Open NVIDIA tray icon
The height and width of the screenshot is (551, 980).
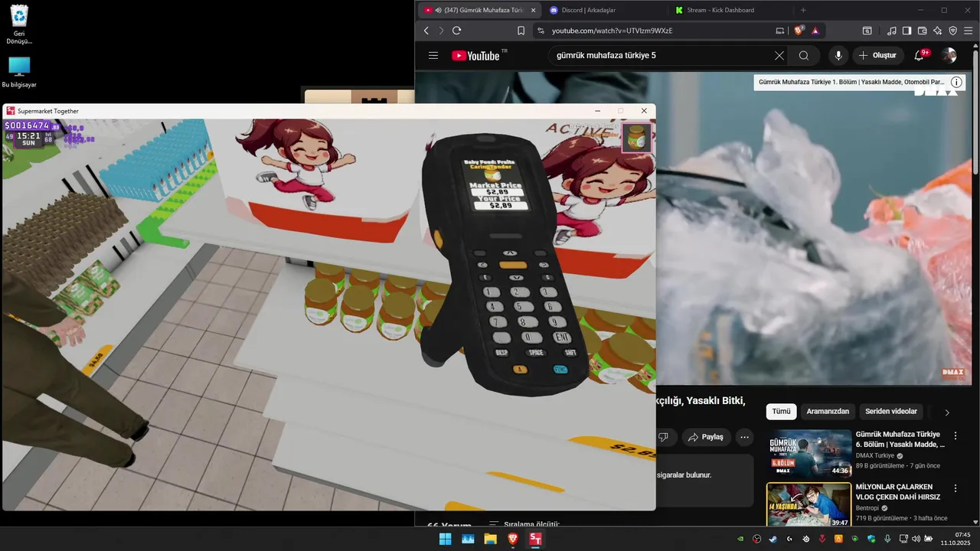740,539
